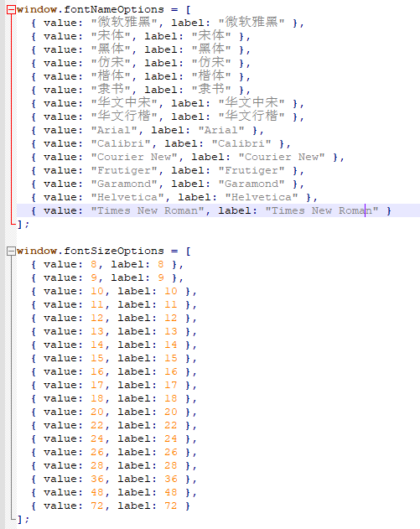The height and width of the screenshot is (529, 420).
Task: Click the "Frutiger" label string
Action: [x=251, y=170]
